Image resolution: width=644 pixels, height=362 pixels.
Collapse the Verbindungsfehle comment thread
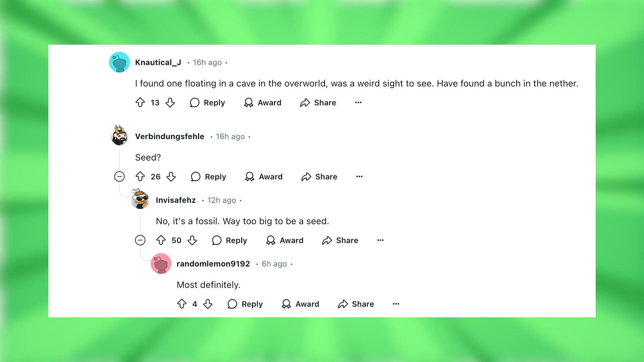point(119,177)
